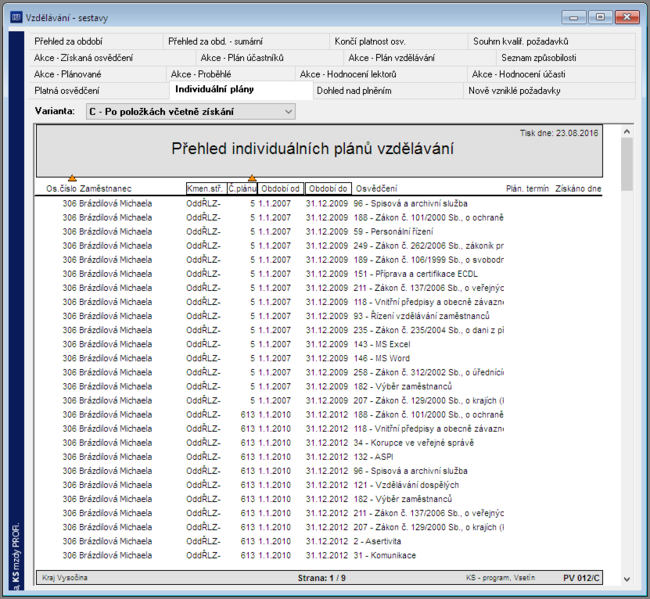Click the application icon in the title bar
This screenshot has width=650, height=599.
(16, 17)
